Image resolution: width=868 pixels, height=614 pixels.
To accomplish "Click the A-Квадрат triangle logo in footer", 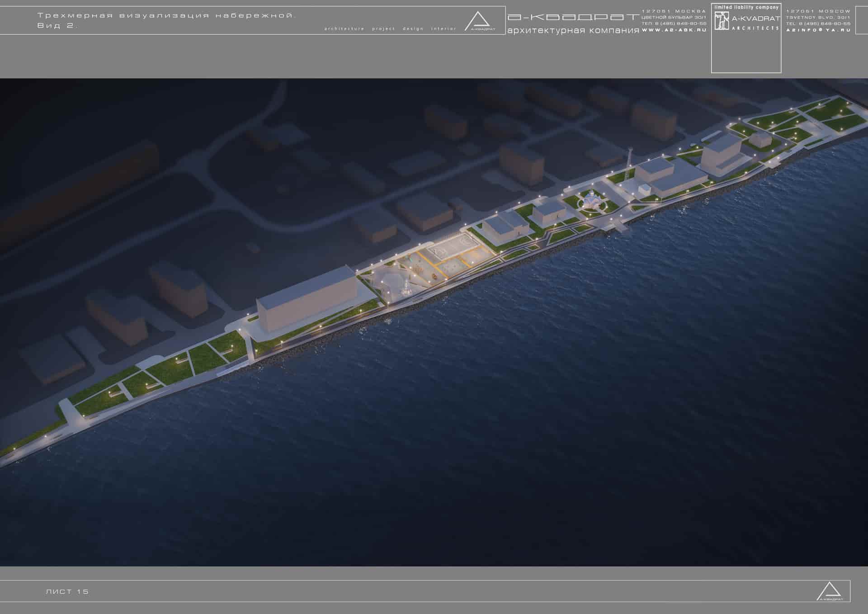I will (x=830, y=591).
